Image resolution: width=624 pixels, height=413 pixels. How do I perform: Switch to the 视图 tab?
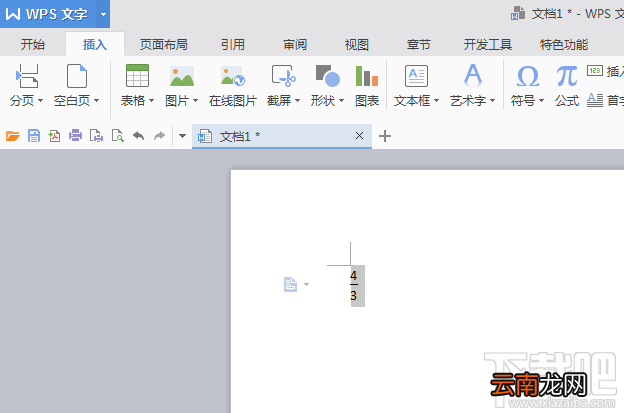tap(357, 44)
